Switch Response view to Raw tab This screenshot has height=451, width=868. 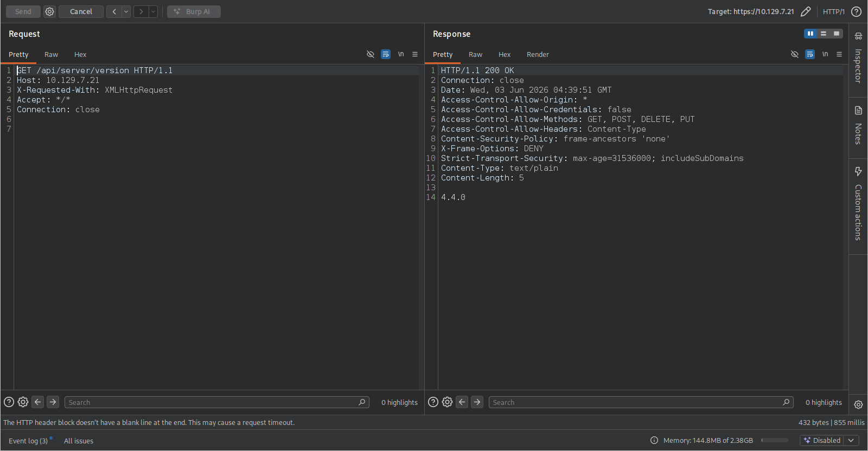(x=475, y=54)
